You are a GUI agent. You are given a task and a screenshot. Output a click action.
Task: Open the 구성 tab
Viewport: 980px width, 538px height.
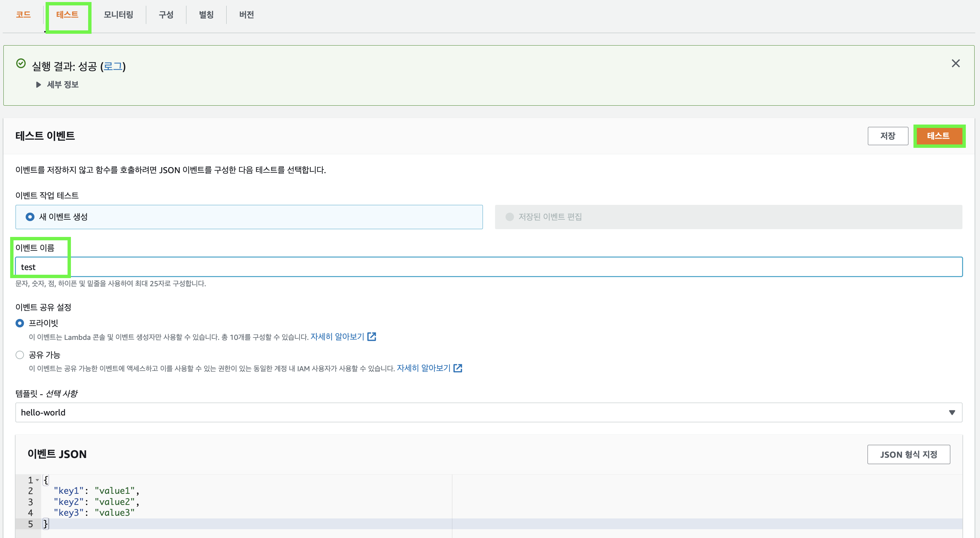166,15
